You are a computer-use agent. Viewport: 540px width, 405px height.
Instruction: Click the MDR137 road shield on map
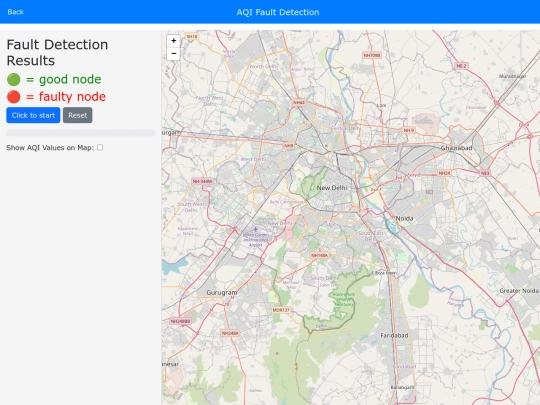[x=281, y=310]
